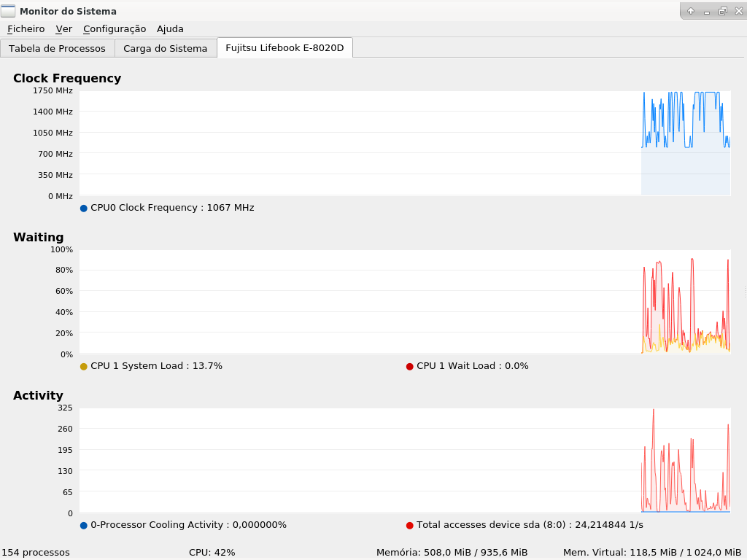Click the Memória status bar entry
Image resolution: width=747 pixels, height=560 pixels.
pyautogui.click(x=452, y=553)
